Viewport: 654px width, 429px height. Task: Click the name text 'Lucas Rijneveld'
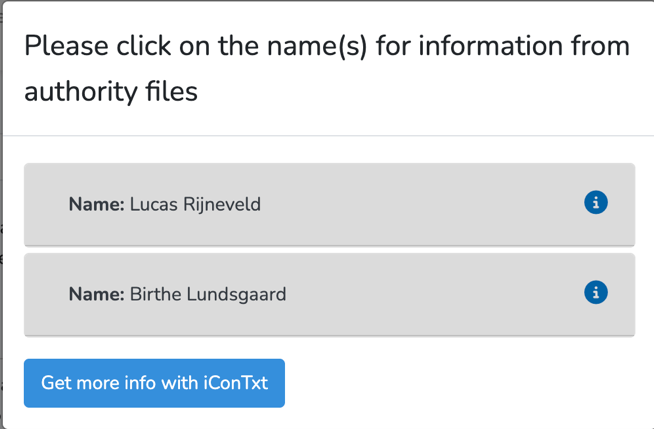click(195, 204)
